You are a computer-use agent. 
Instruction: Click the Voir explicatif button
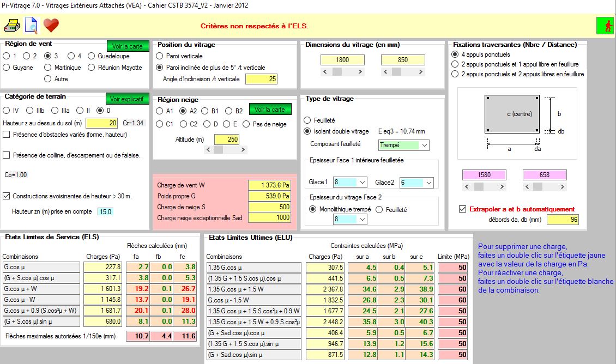point(127,99)
